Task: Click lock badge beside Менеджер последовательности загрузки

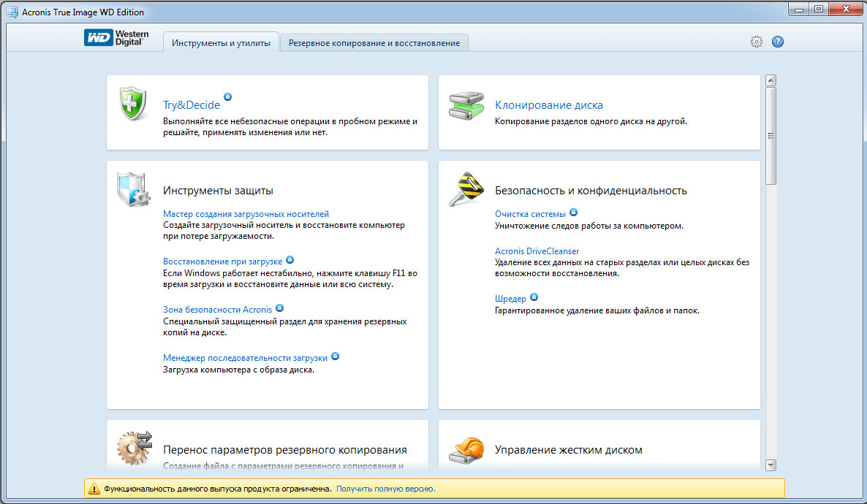Action: (x=335, y=356)
